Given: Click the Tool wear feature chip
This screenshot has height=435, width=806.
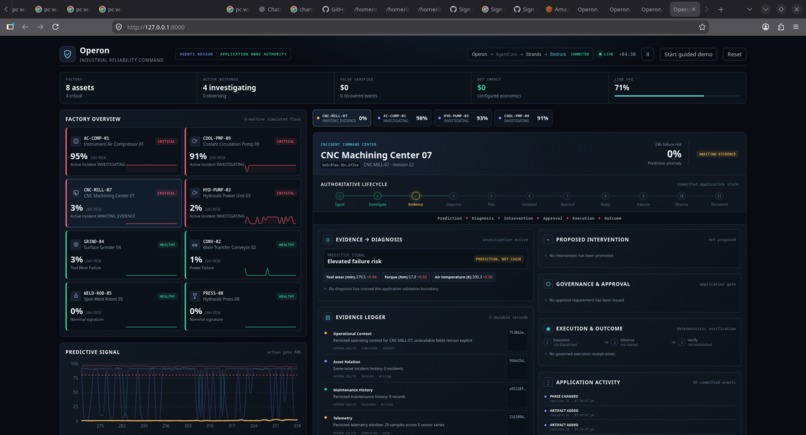Looking at the screenshot, I should click(x=351, y=277).
